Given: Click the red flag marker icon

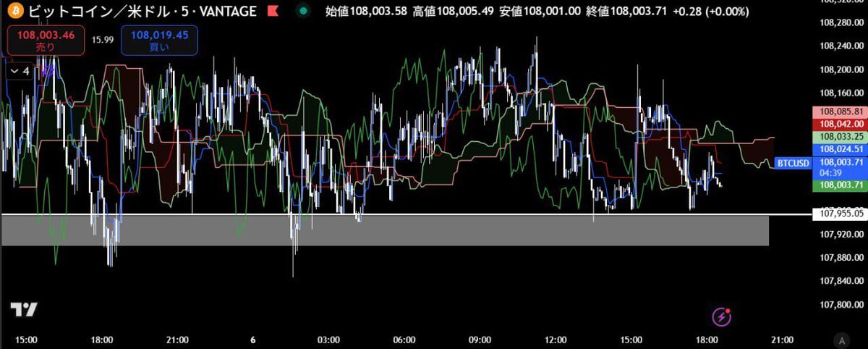Looking at the screenshot, I should point(273,11).
